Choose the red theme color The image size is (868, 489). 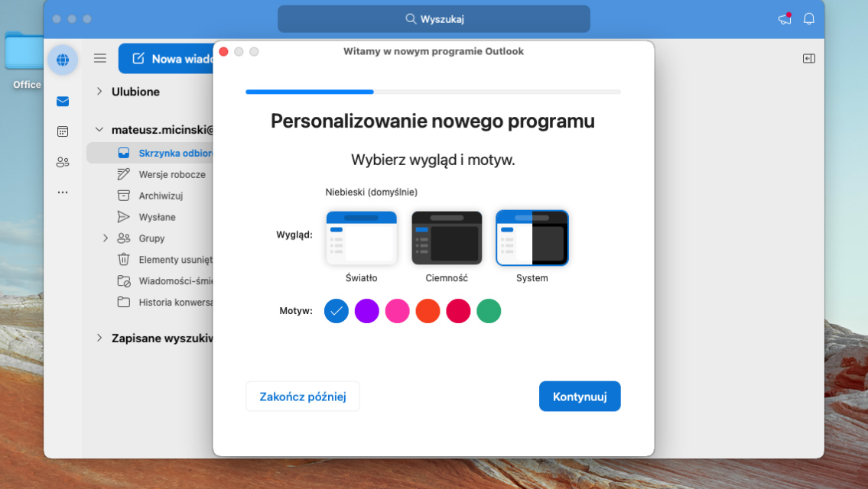click(458, 311)
